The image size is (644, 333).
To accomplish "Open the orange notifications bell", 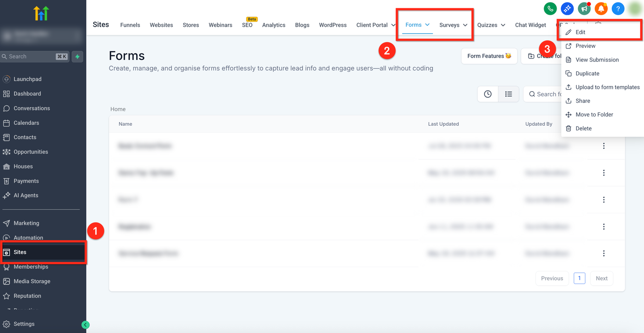I will pyautogui.click(x=601, y=8).
